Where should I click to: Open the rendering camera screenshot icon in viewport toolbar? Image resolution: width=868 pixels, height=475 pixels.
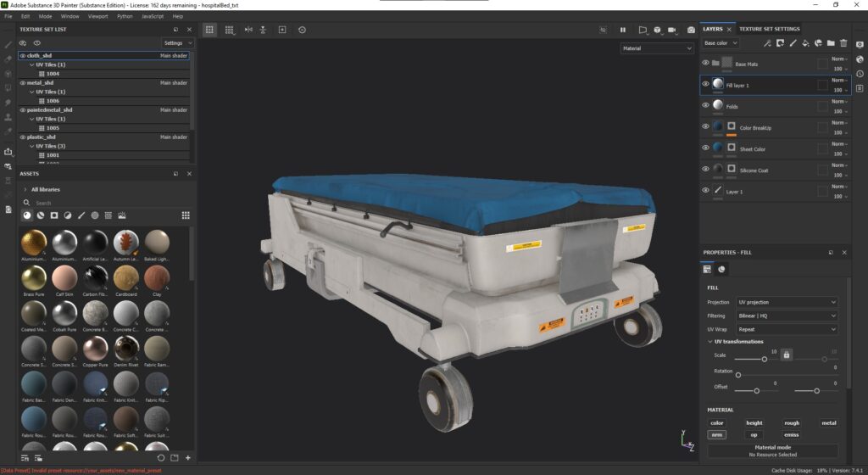point(691,30)
